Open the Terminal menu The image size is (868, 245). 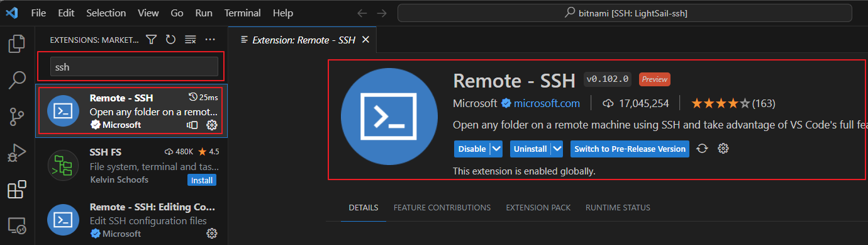[242, 13]
